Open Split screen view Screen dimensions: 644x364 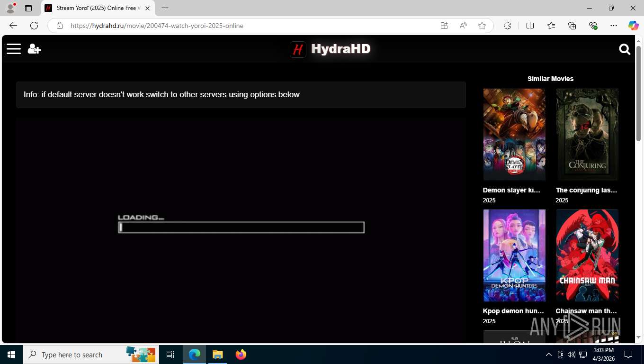point(530,26)
